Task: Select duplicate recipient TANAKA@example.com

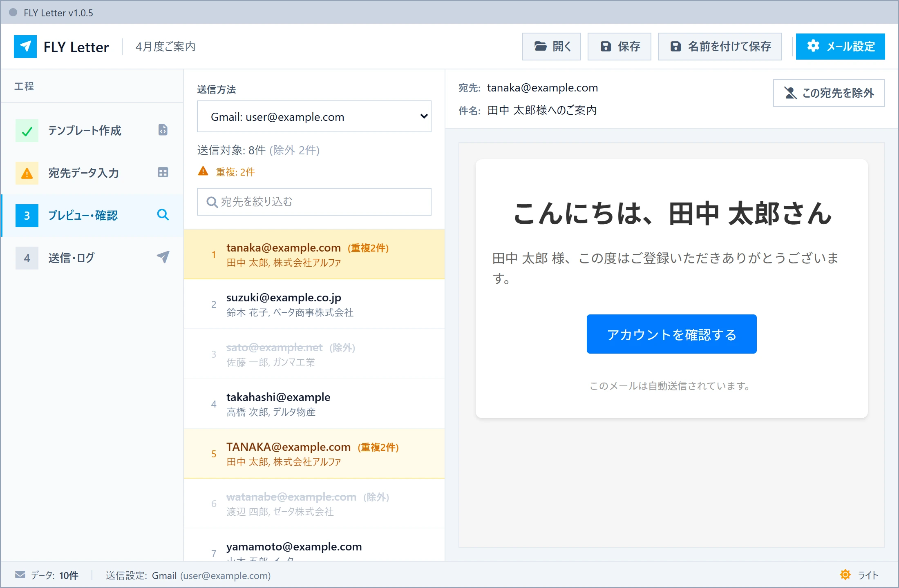Action: pos(314,454)
